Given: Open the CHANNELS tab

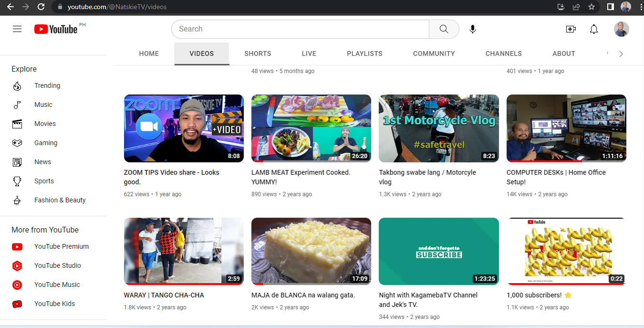Looking at the screenshot, I should [504, 54].
